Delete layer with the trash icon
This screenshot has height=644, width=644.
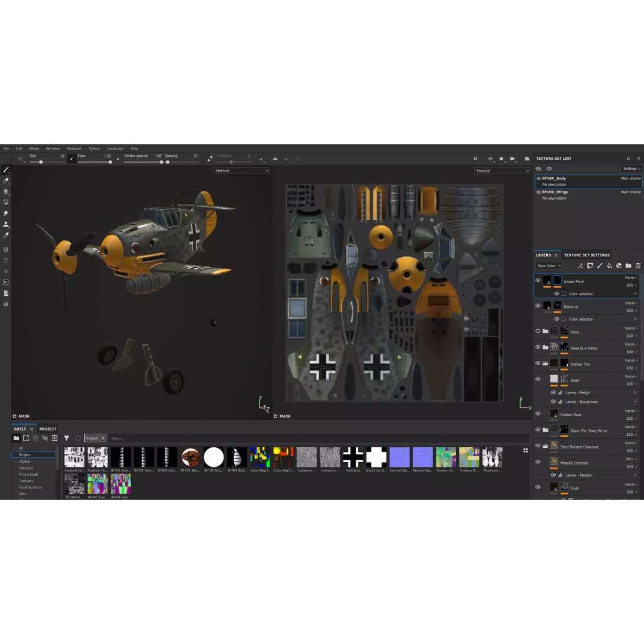[x=638, y=266]
